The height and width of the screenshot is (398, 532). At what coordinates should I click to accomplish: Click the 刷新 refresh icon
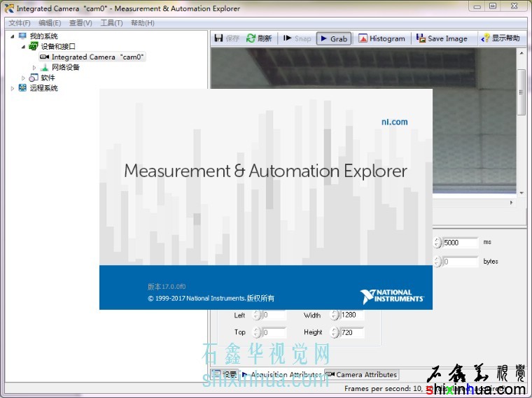point(251,38)
